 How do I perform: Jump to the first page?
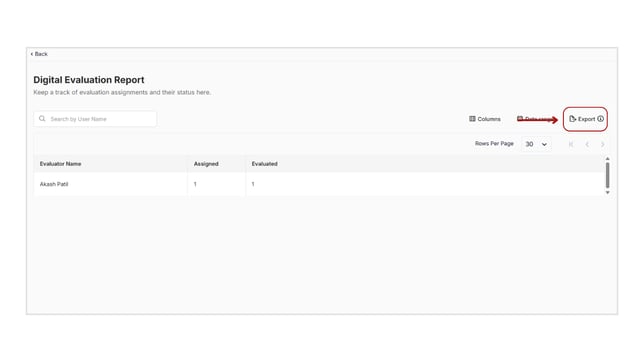click(x=571, y=144)
